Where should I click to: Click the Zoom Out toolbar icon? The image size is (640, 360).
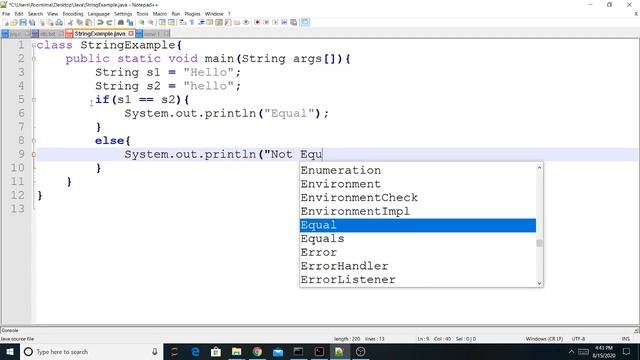tap(151, 22)
